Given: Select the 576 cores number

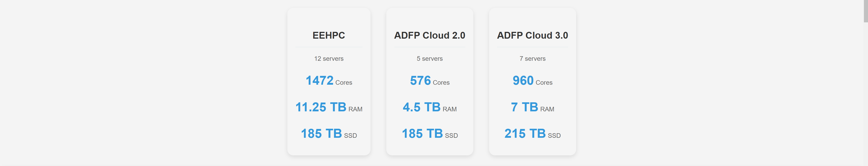Looking at the screenshot, I should tap(420, 81).
